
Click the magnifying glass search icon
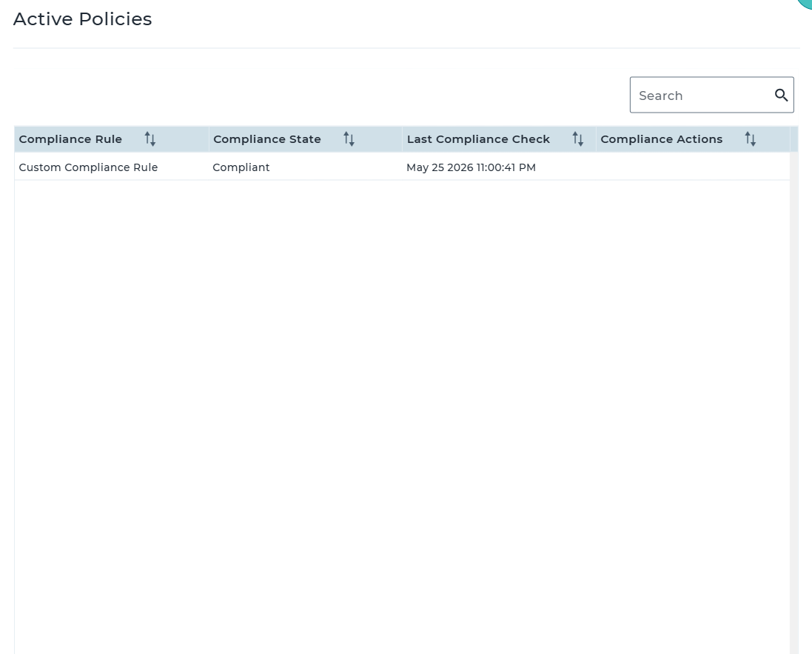(x=781, y=95)
